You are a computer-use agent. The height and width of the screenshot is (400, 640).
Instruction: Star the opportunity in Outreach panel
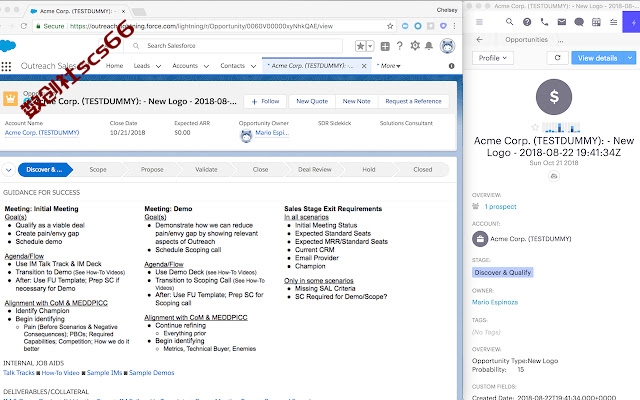(x=535, y=127)
